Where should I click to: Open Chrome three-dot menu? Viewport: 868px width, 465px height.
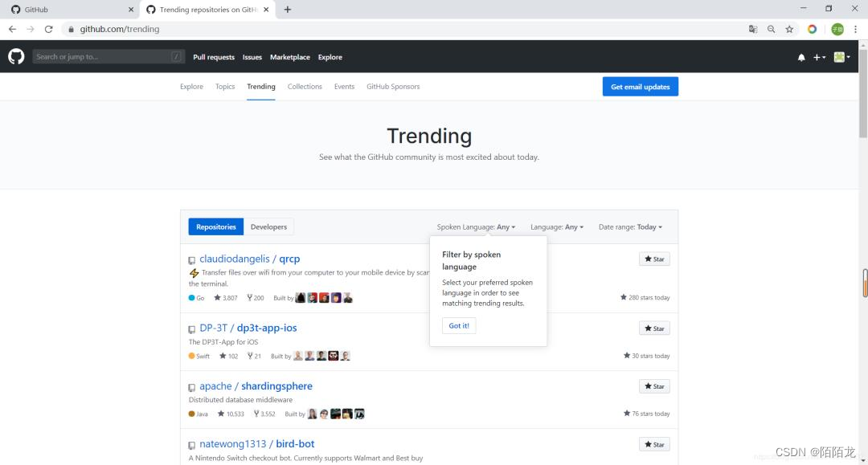point(855,29)
